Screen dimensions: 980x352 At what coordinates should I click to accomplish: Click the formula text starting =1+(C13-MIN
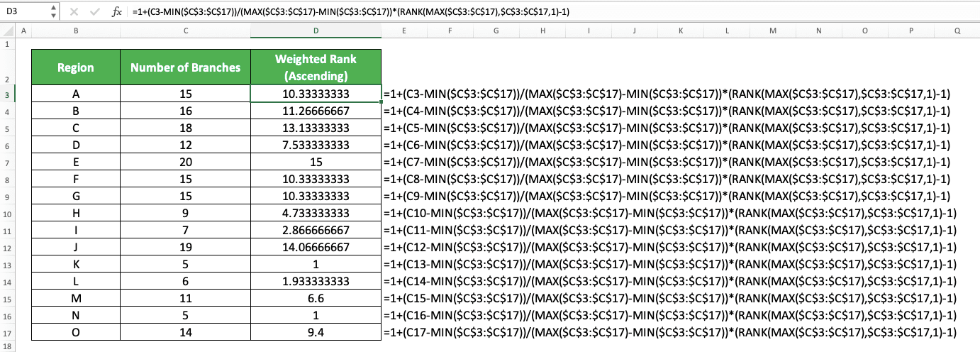tap(670, 264)
